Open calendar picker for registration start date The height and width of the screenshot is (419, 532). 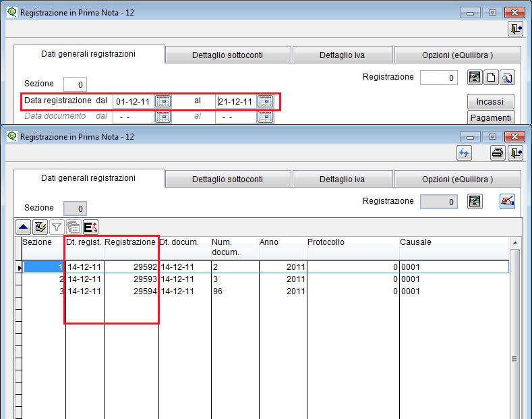coord(163,102)
